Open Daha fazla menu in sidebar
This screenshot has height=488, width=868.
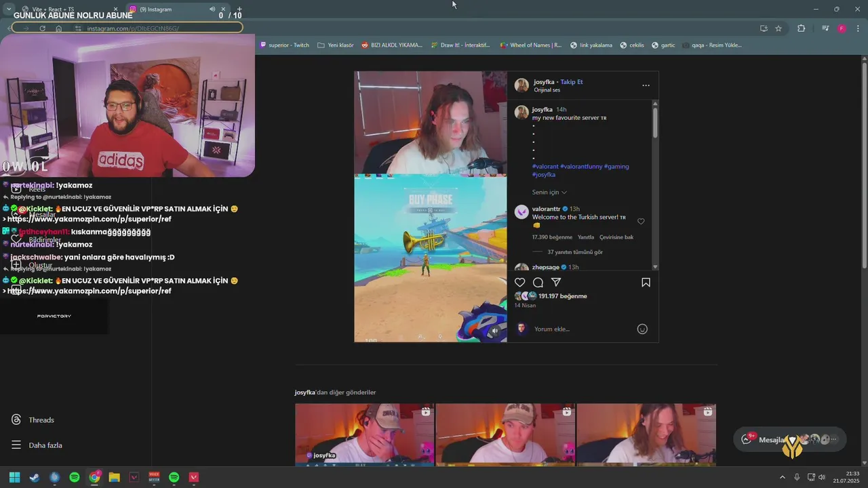point(37,445)
